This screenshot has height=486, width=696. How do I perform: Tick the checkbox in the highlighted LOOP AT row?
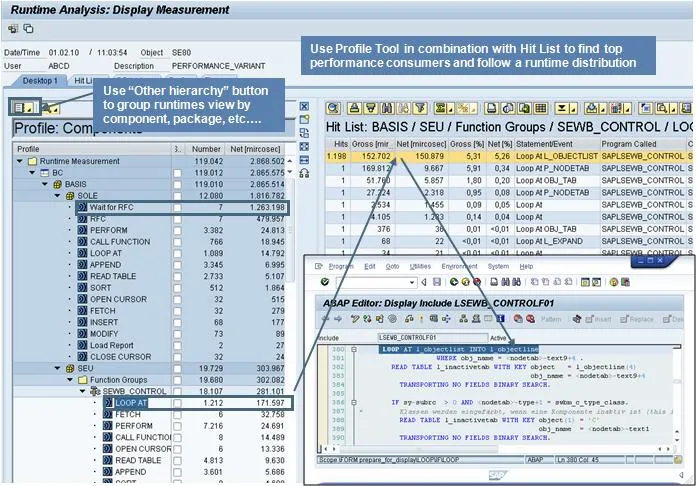[x=177, y=403]
